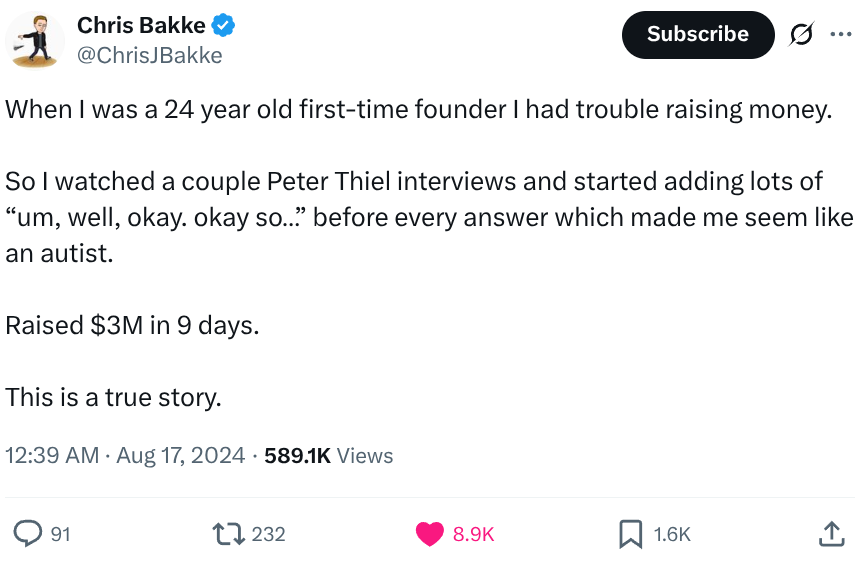This screenshot has height=561, width=865.
Task: Click the 91 replies count
Action: tap(61, 534)
